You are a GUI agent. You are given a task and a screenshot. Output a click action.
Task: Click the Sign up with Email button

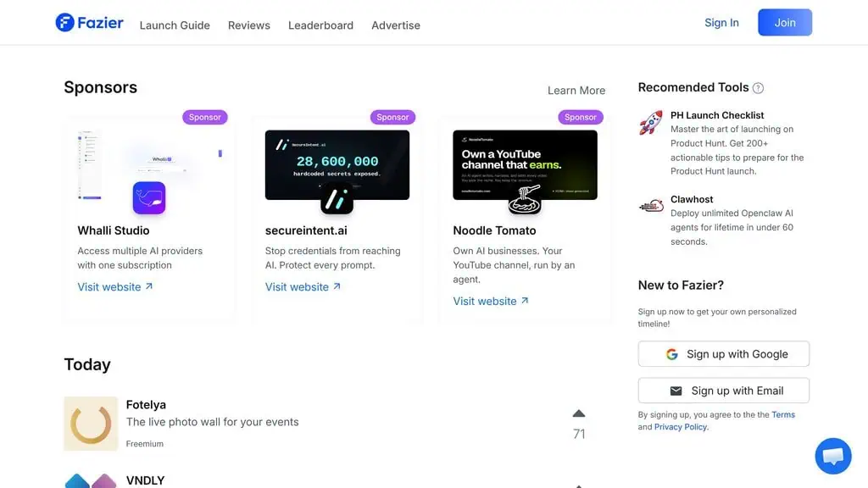coord(724,391)
